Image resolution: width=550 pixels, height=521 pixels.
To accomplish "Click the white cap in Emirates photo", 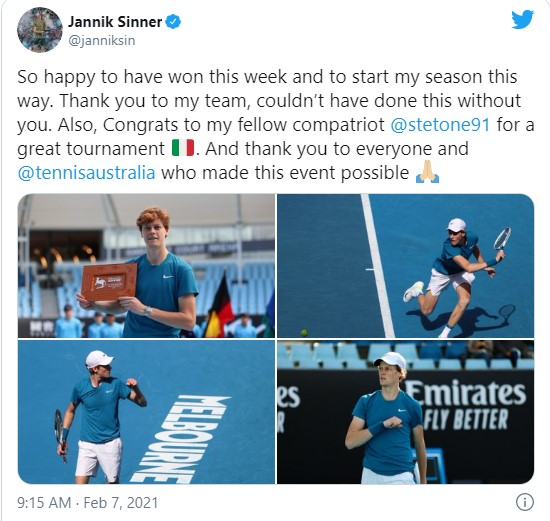I will click(391, 360).
